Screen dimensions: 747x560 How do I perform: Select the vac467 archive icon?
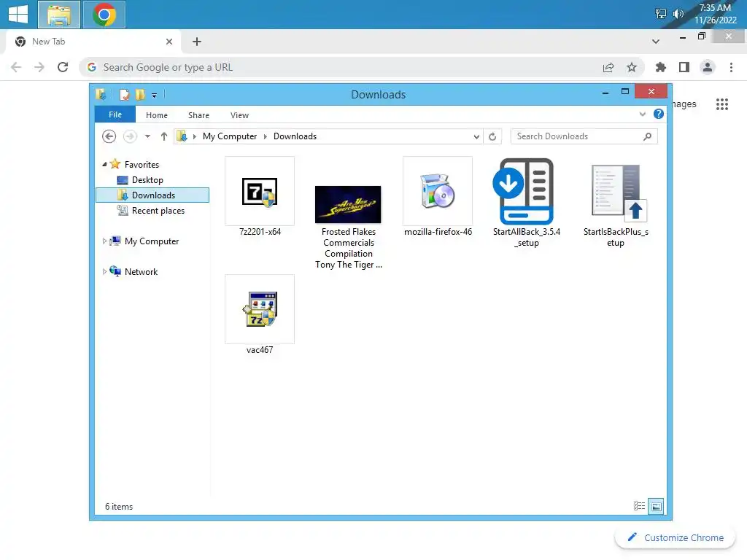260,309
